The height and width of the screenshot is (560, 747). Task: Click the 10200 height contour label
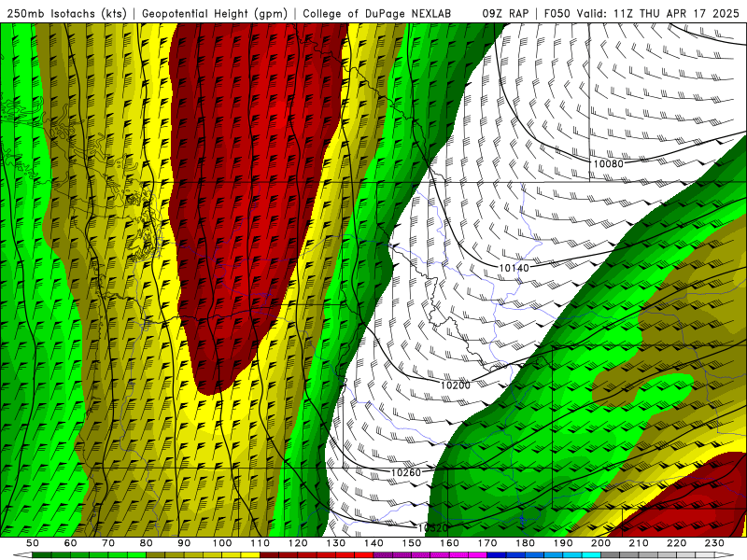(456, 385)
